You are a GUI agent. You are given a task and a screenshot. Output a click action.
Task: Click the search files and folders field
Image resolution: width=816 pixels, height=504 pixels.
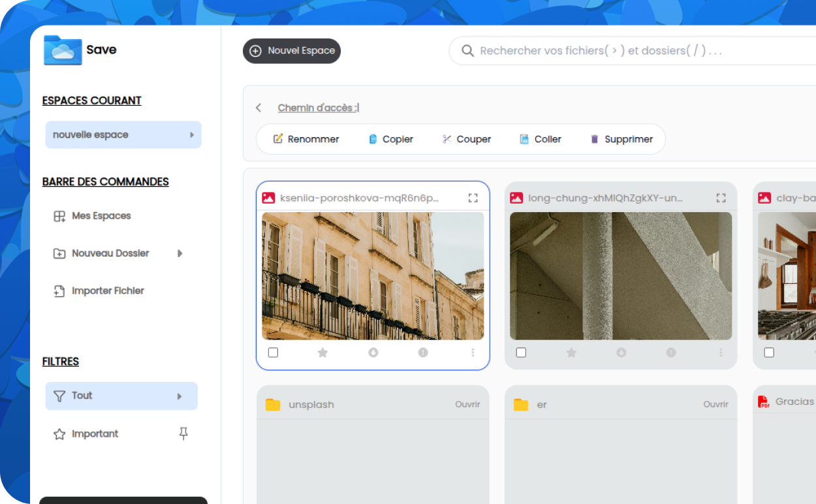pyautogui.click(x=632, y=51)
